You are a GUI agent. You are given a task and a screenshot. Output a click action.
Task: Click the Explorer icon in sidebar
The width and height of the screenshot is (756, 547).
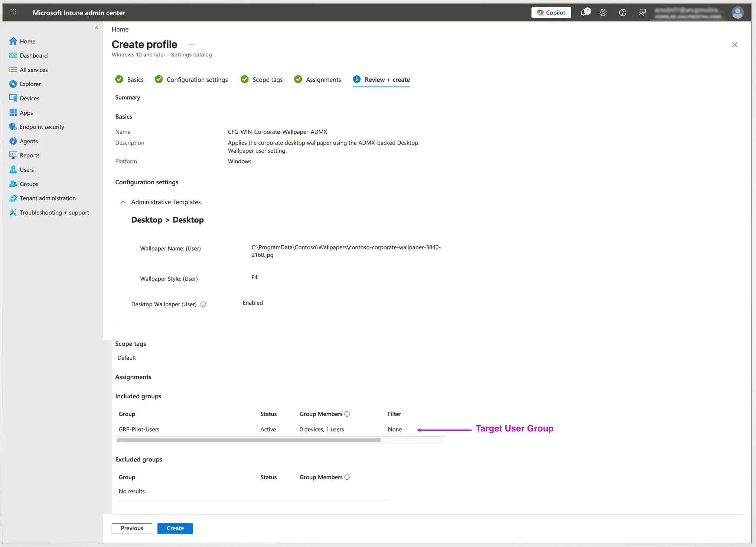tap(13, 84)
